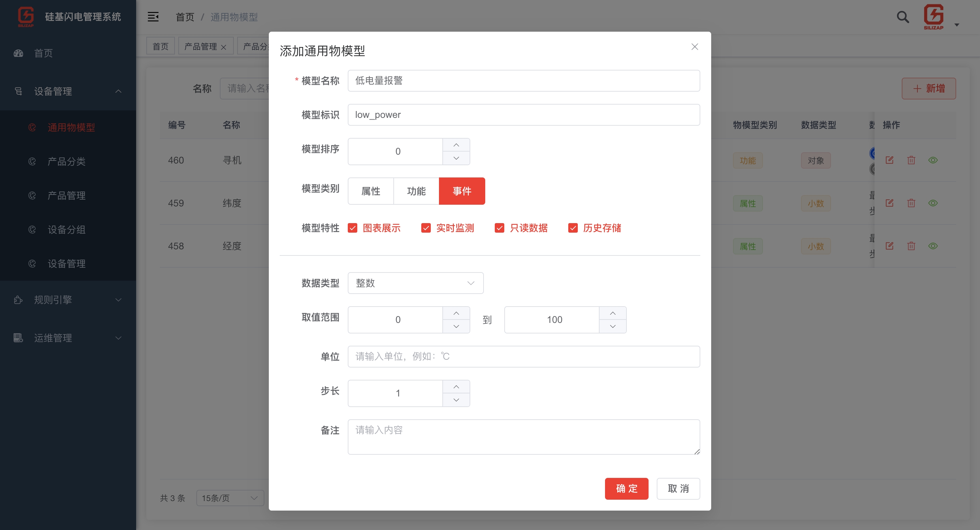Viewport: 980px width, 530px height.
Task: Increment 模型排序 with the up arrow
Action: point(456,145)
